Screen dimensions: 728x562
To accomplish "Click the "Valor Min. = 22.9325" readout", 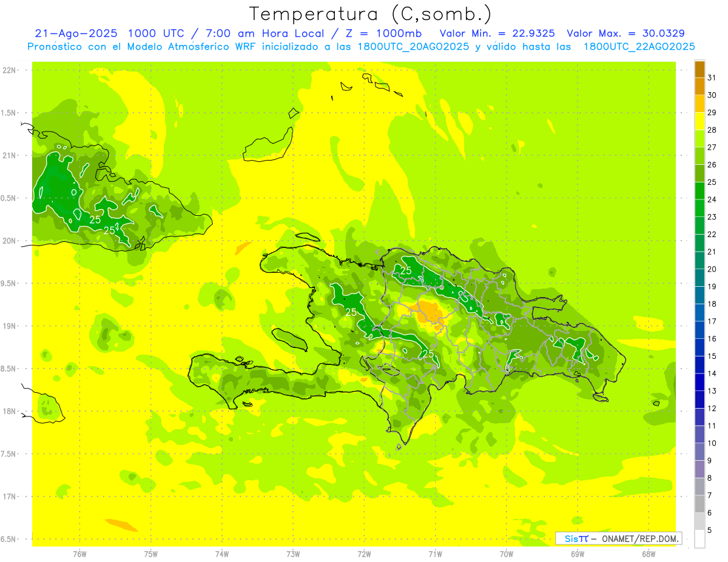I will pyautogui.click(x=497, y=33).
